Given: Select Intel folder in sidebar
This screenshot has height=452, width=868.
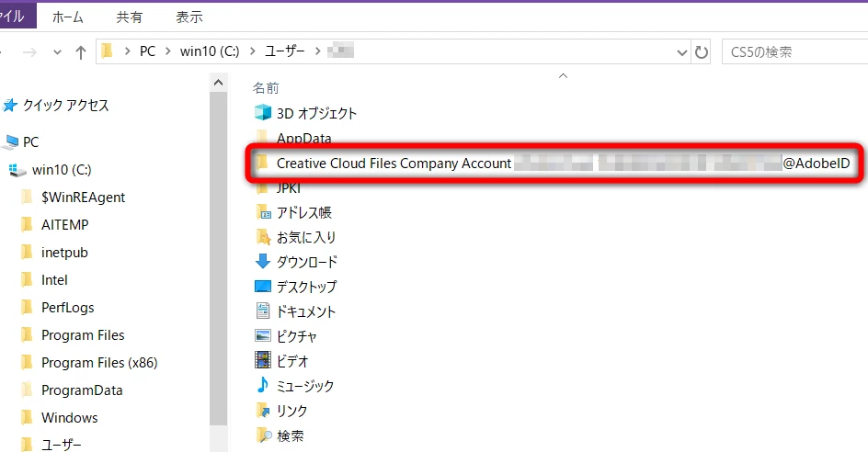Looking at the screenshot, I should click(54, 280).
